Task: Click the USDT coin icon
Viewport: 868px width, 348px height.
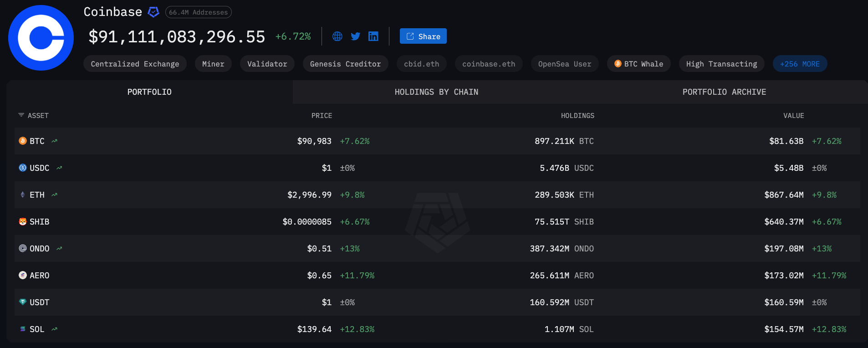Action: [23, 302]
